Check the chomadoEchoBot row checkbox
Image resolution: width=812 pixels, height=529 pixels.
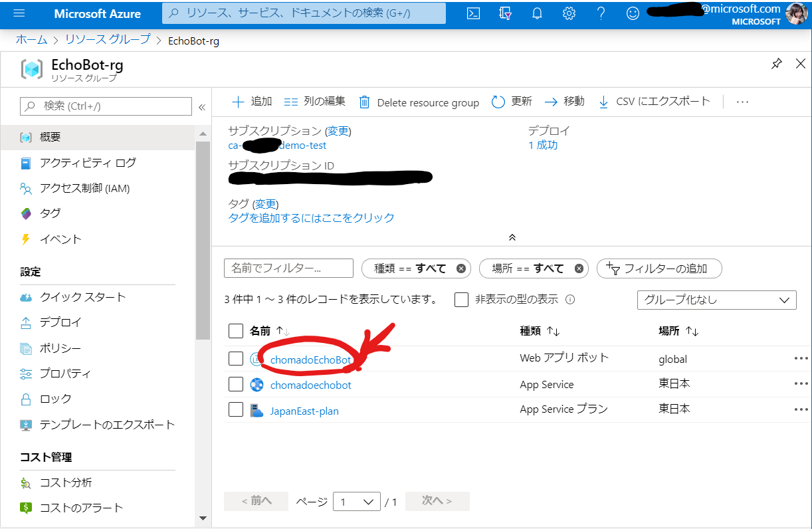click(236, 359)
